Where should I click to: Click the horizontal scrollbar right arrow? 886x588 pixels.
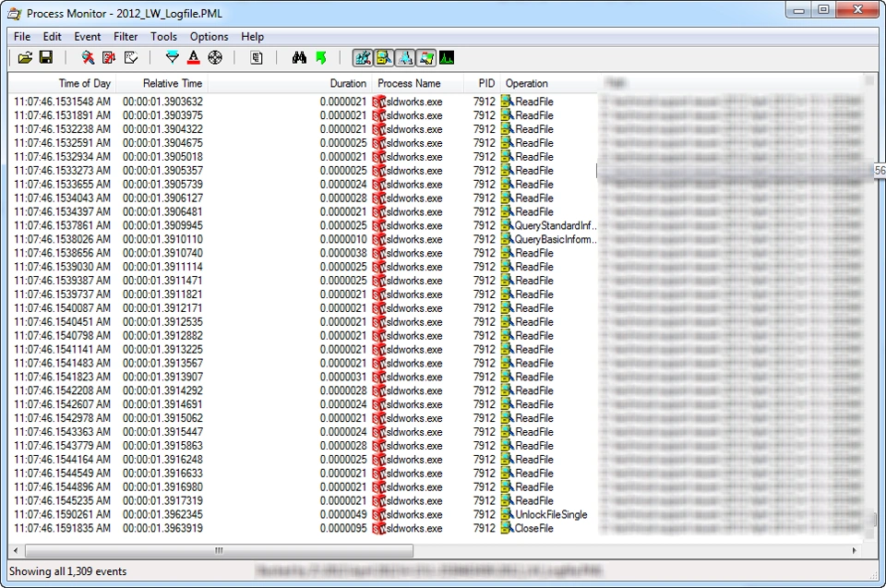pos(854,550)
